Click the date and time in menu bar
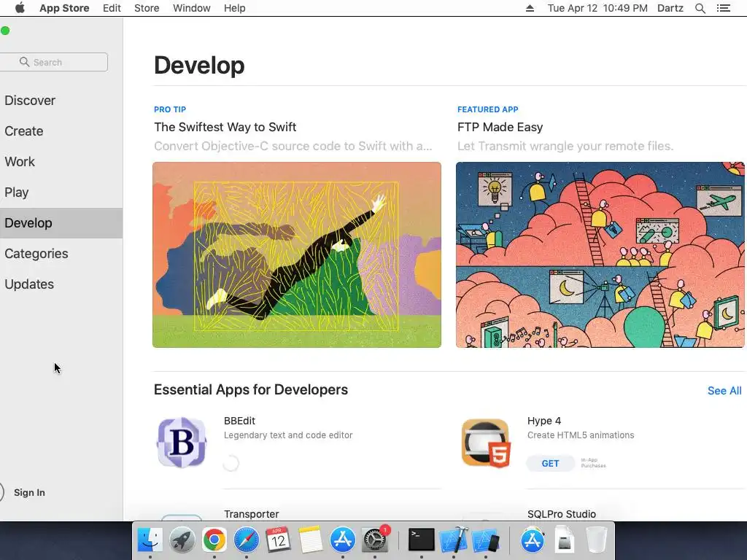Viewport: 747px width, 560px height. pyautogui.click(x=597, y=8)
